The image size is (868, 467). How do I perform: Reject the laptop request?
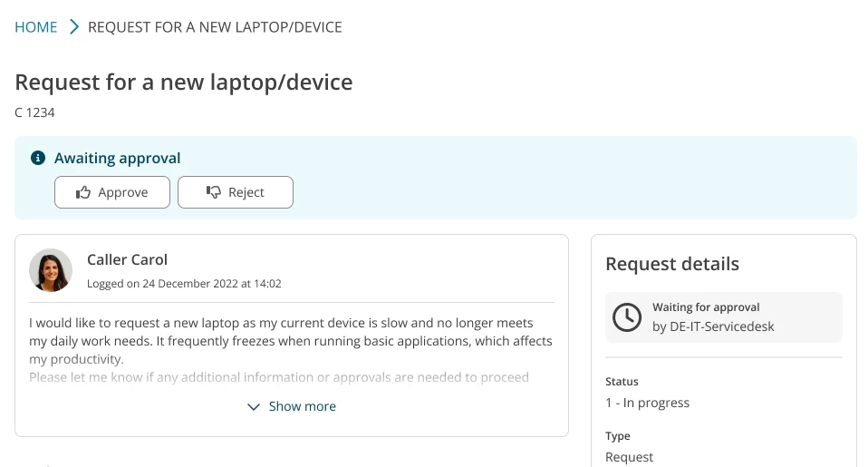tap(235, 192)
